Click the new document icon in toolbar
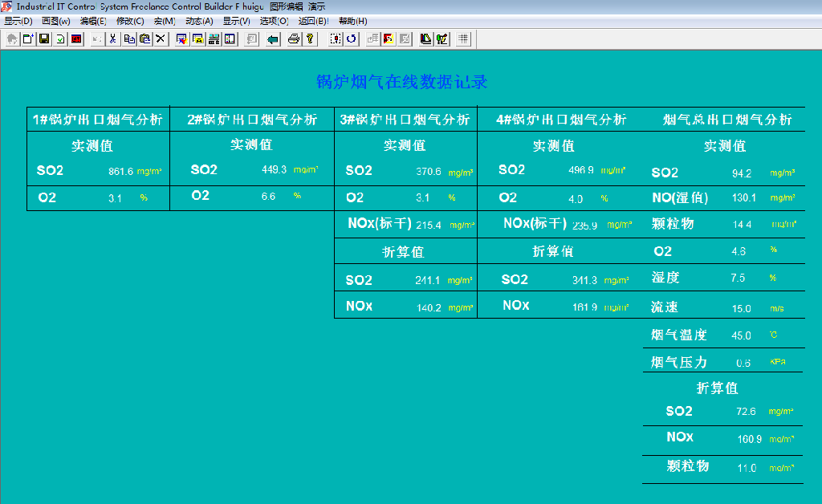This screenshot has height=504, width=822. point(28,39)
